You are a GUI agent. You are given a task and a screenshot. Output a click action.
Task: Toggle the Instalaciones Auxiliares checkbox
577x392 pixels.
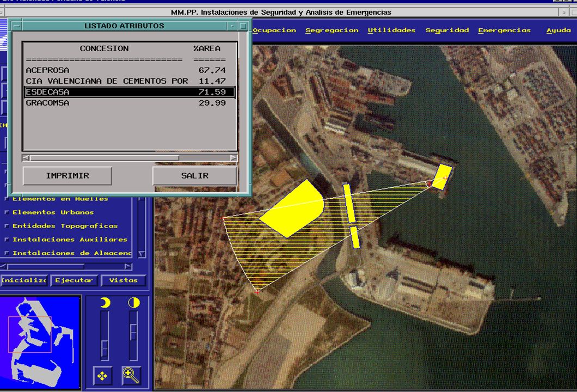[6, 240]
